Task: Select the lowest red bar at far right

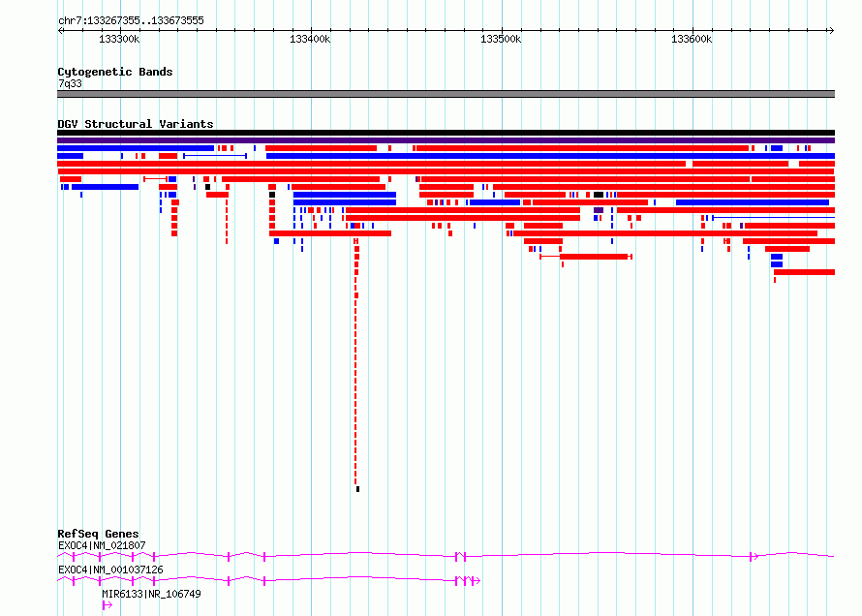Action: tap(804, 272)
